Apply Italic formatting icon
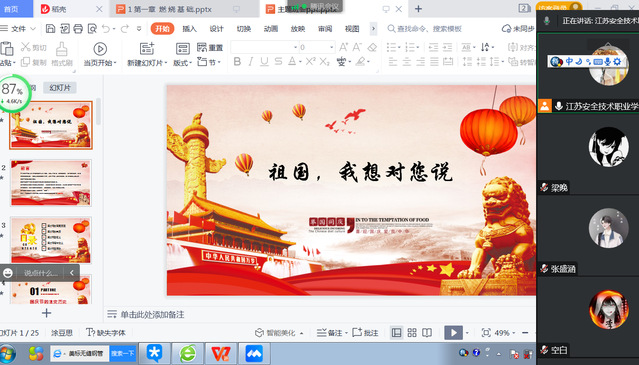The width and height of the screenshot is (639, 365). tap(251, 62)
